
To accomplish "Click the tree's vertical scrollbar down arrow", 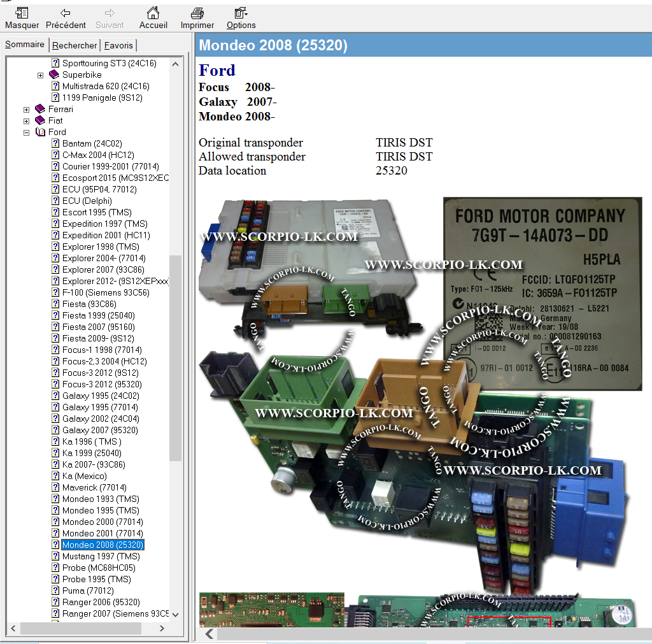I will [176, 615].
